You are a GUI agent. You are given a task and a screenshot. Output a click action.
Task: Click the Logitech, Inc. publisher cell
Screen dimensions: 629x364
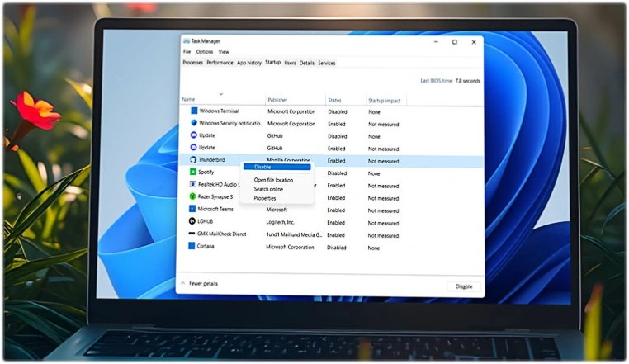(281, 222)
